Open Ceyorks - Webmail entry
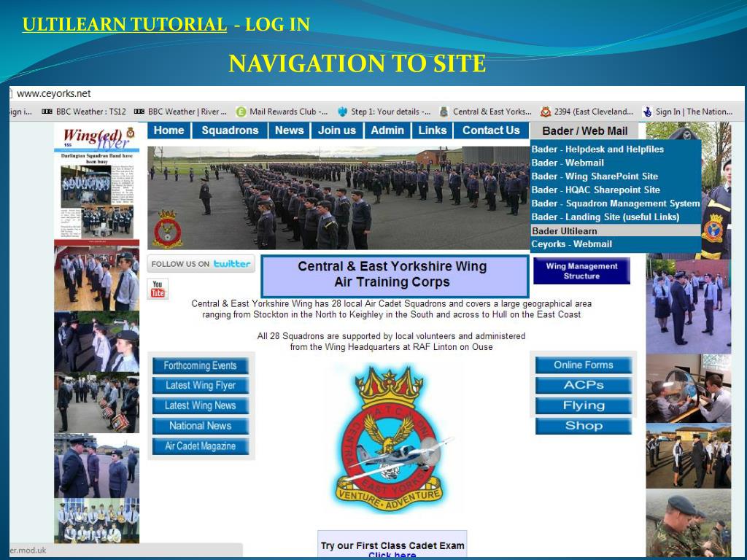Screen dimensions: 747x560 pos(616,244)
